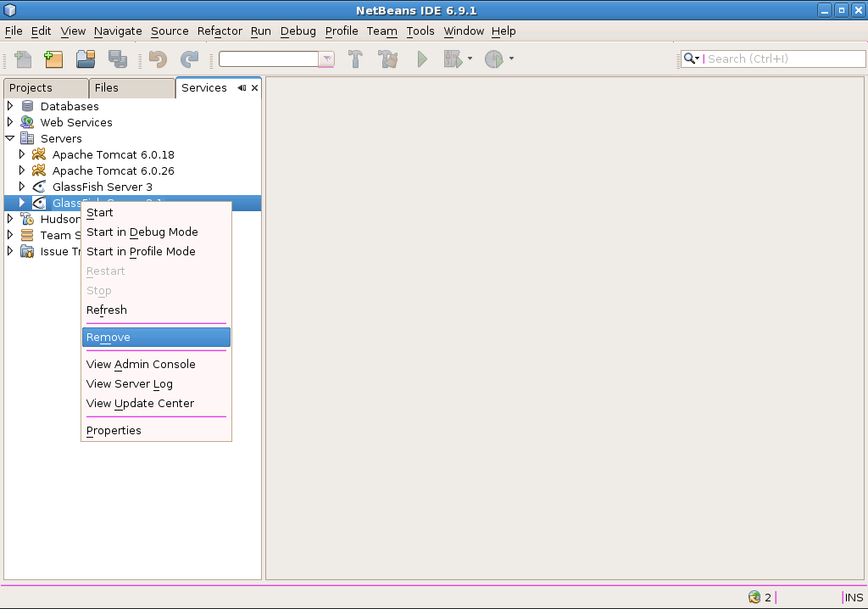Screen dimensions: 868x609
Task: Collapse the Servers tree node
Action: pyautogui.click(x=10, y=138)
